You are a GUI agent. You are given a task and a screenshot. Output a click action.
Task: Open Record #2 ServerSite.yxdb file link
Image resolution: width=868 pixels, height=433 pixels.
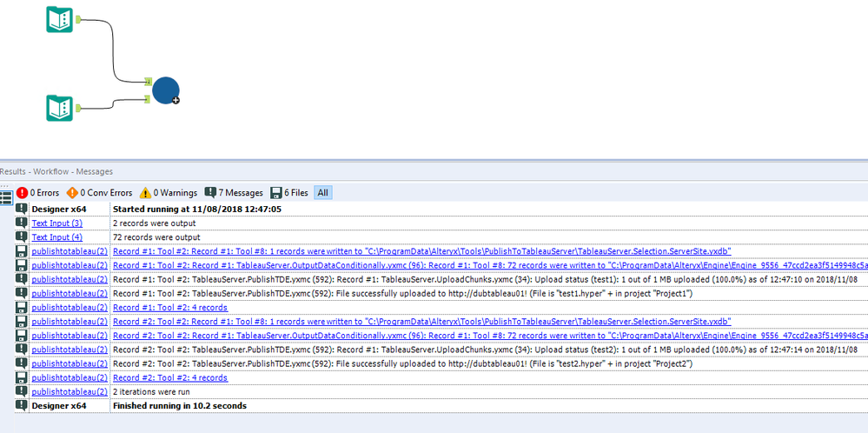pyautogui.click(x=421, y=322)
